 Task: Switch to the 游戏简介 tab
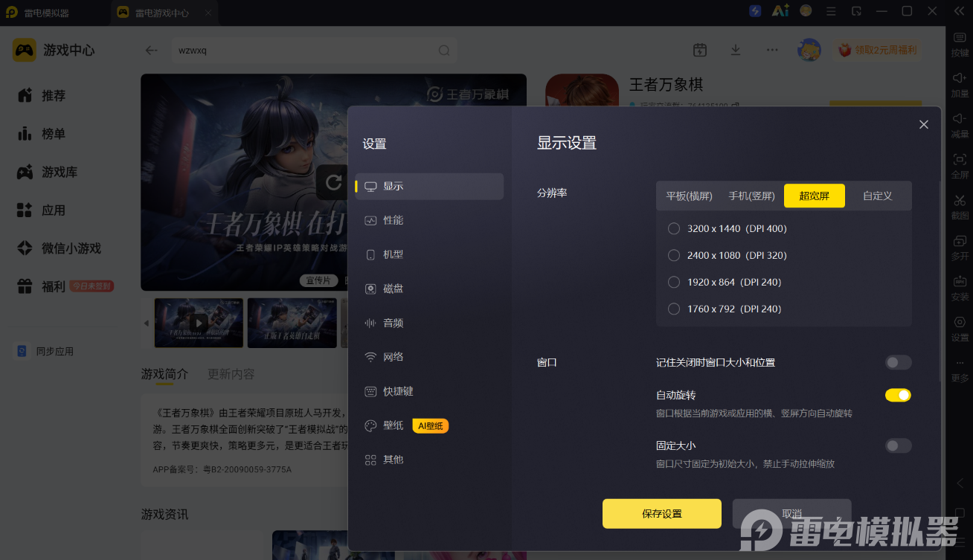point(164,374)
